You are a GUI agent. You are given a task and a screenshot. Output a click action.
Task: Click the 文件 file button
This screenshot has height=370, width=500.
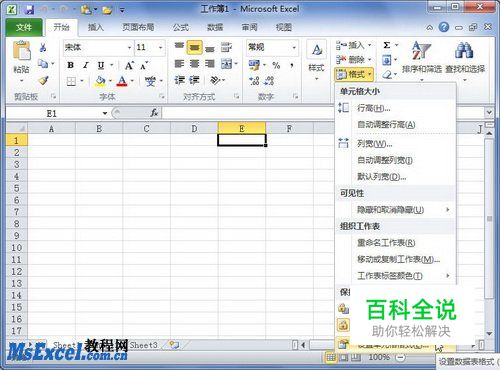(x=24, y=27)
